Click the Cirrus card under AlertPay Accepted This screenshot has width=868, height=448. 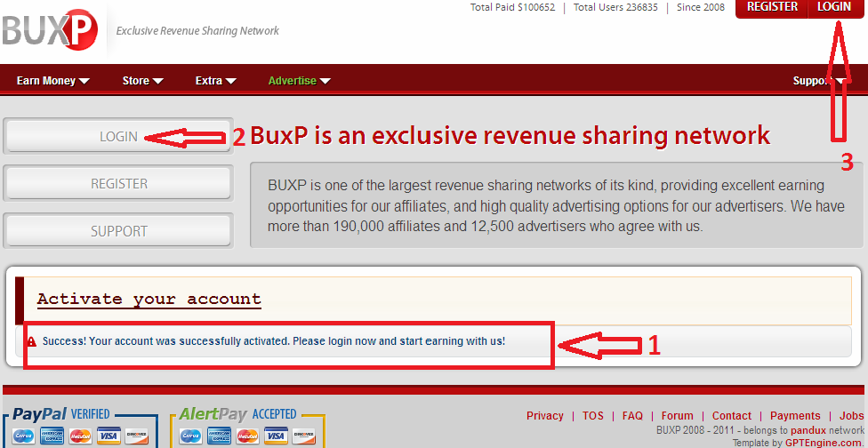coord(191,436)
